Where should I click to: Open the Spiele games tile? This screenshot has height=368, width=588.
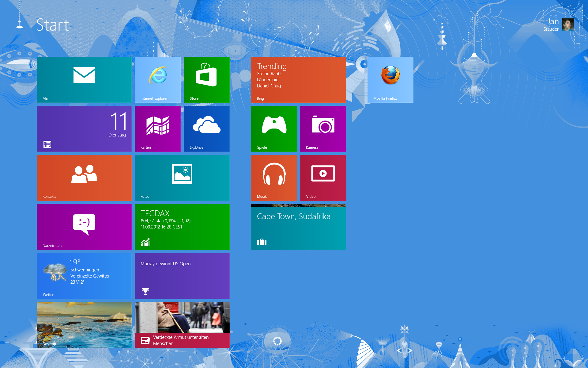coord(274,128)
